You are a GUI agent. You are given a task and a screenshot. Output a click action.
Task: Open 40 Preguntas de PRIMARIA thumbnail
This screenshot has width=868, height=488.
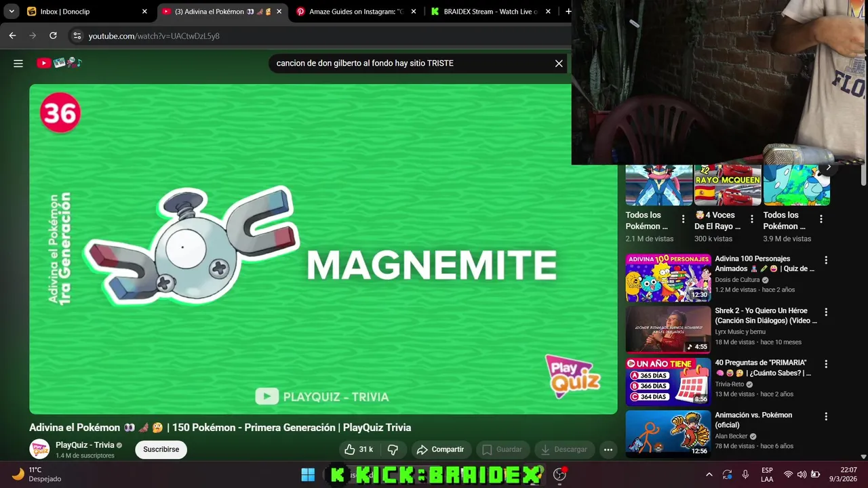668,382
